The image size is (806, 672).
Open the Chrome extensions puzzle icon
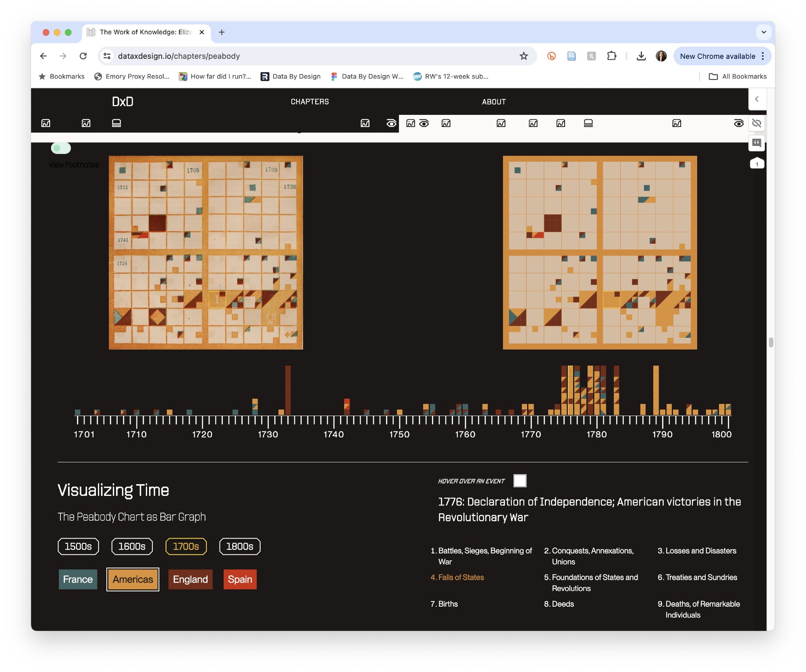coord(611,56)
